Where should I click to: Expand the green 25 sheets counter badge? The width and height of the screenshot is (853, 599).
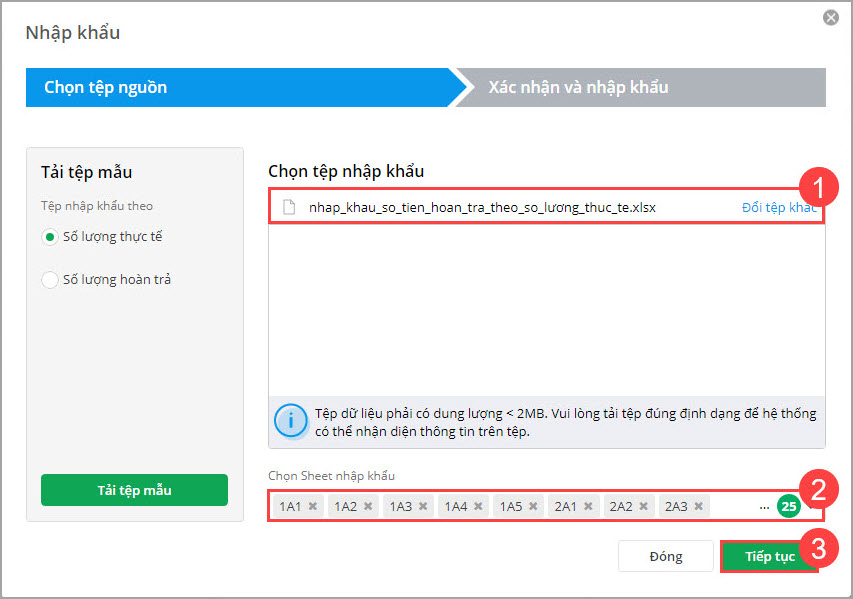[x=789, y=507]
